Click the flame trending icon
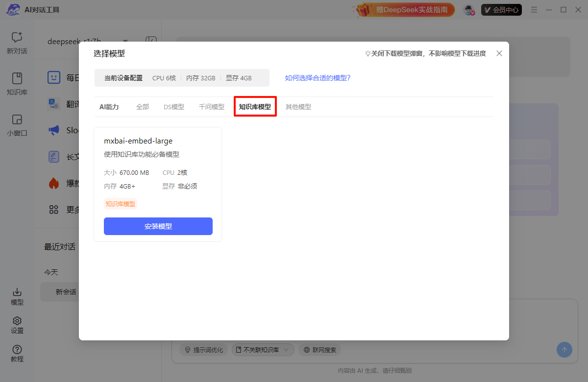 54,183
